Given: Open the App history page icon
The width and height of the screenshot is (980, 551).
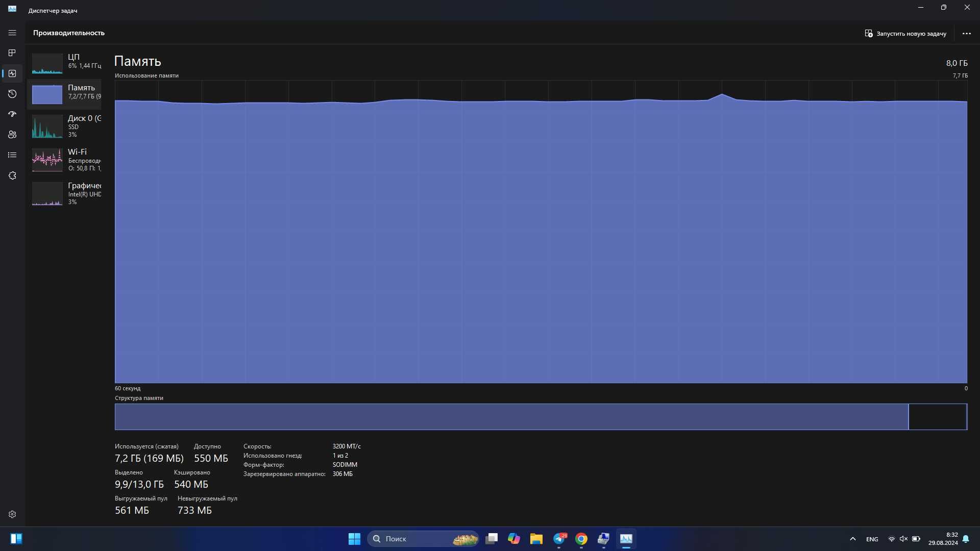Looking at the screenshot, I should (12, 94).
